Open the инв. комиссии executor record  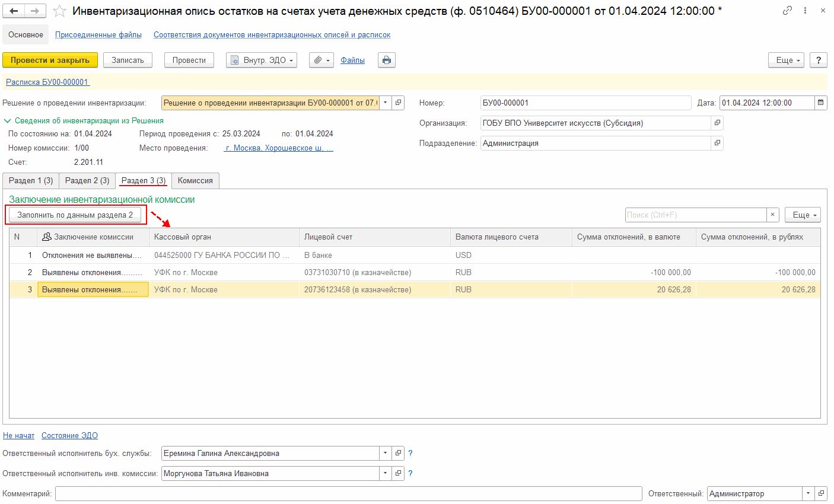coord(399,473)
